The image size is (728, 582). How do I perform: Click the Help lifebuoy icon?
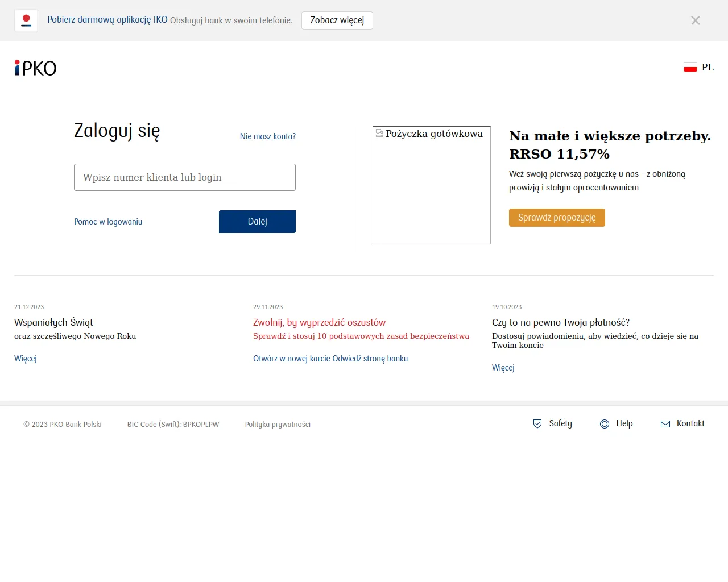605,424
